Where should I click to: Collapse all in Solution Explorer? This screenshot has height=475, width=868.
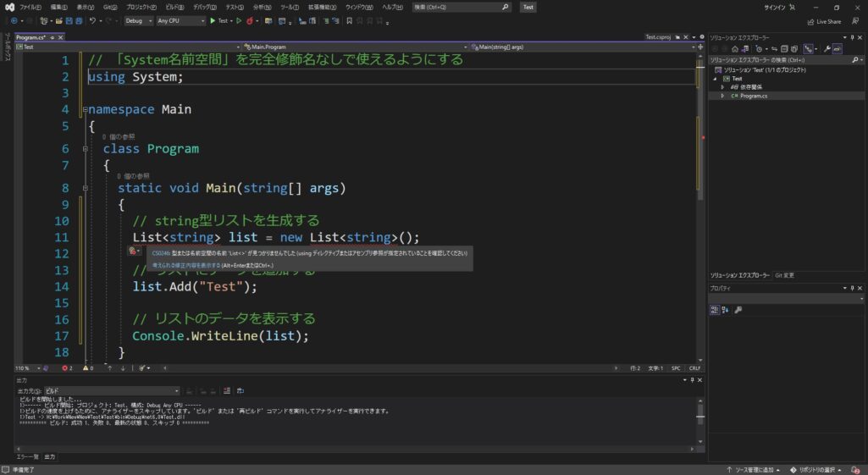[784, 49]
